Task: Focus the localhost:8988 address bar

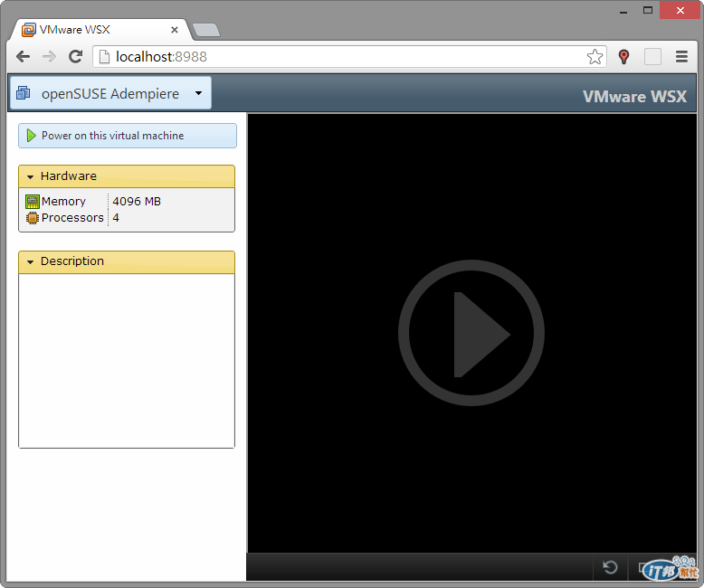Action: tap(349, 57)
